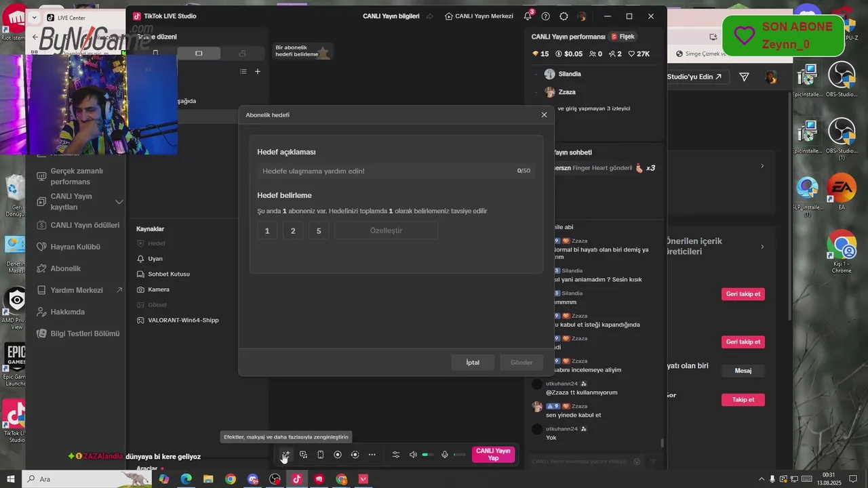
Task: Select the Uyarı source
Action: (155, 259)
